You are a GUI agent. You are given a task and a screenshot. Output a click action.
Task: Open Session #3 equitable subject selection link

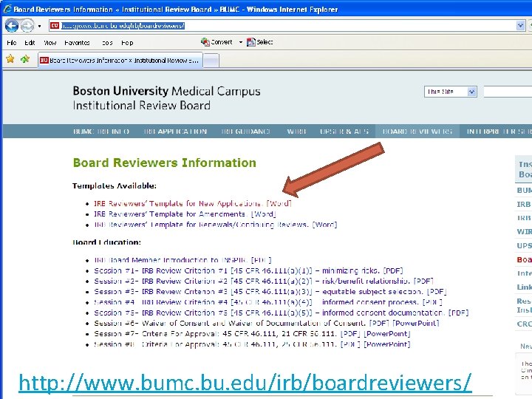270,292
